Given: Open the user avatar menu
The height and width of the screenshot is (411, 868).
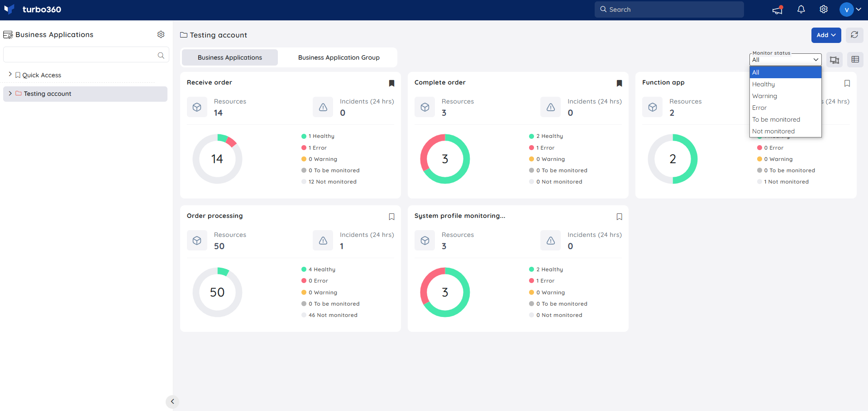Looking at the screenshot, I should click(846, 9).
